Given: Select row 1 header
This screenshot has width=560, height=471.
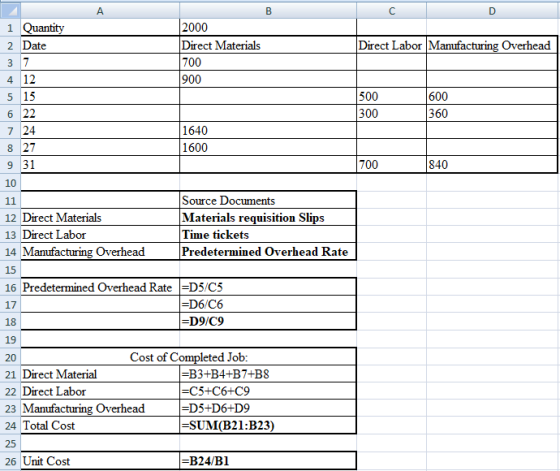Looking at the screenshot, I should pos(10,27).
